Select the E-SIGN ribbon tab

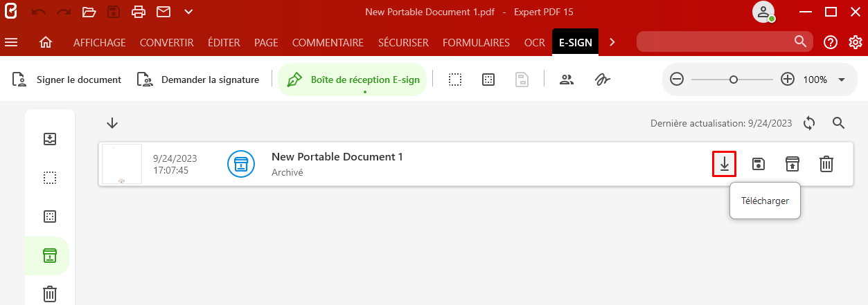pyautogui.click(x=576, y=43)
